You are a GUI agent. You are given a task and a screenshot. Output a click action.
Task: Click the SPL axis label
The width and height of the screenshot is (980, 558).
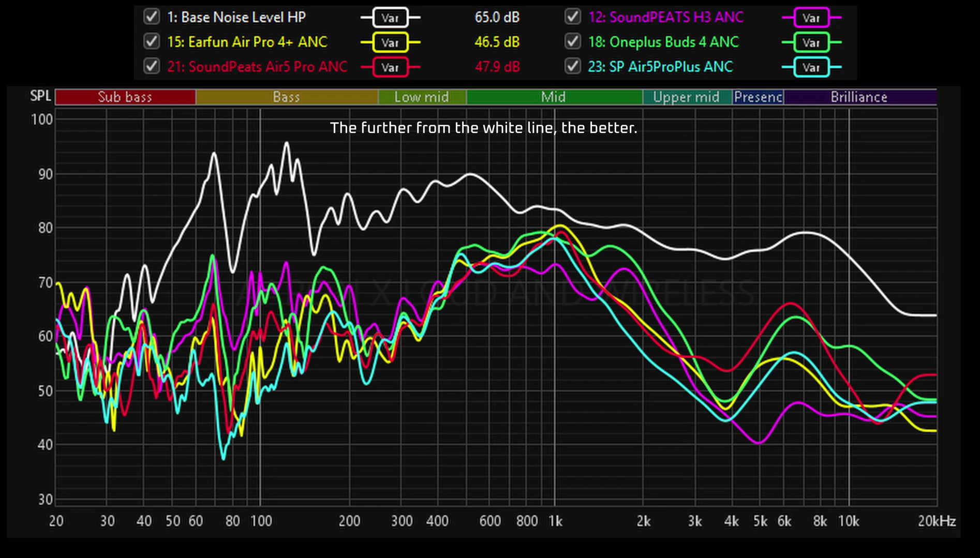point(40,96)
